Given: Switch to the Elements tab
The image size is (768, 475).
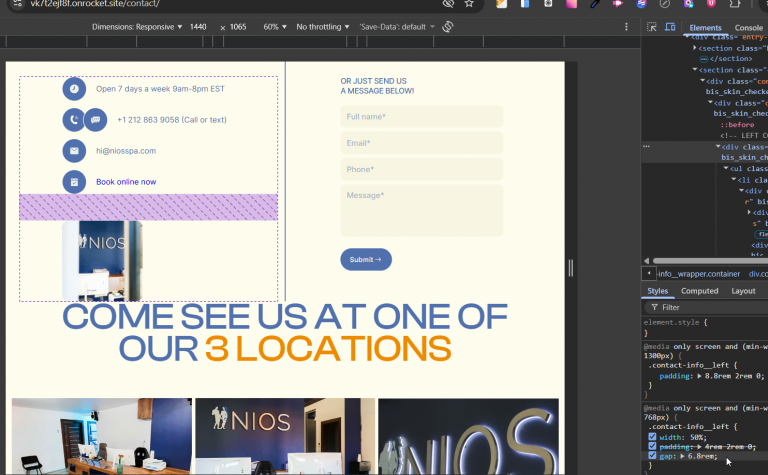Looking at the screenshot, I should click(x=705, y=28).
